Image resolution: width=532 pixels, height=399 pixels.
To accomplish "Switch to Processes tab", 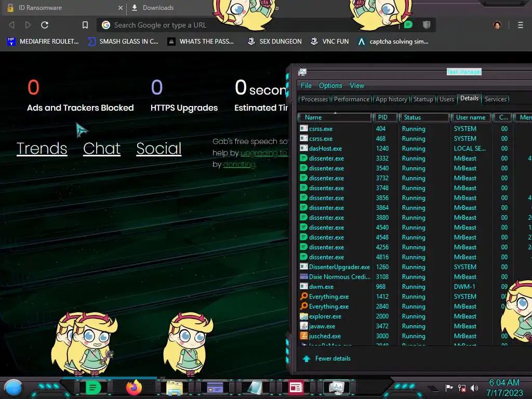I will click(x=314, y=99).
